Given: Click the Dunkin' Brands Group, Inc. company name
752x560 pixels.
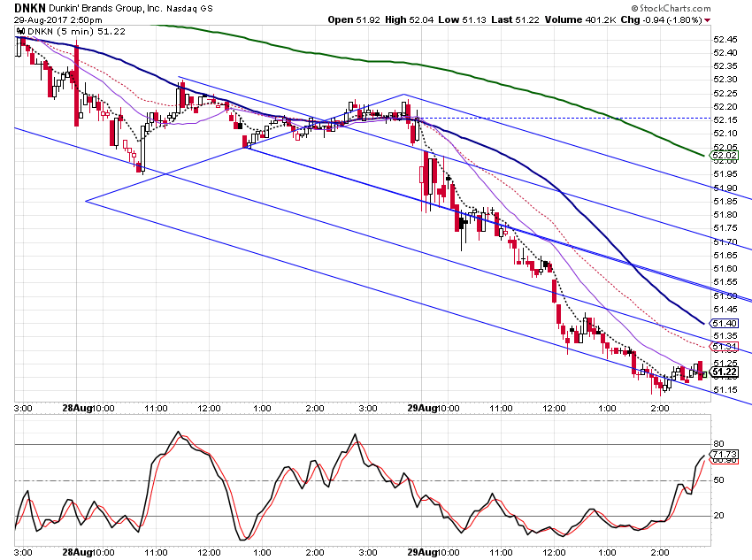Looking at the screenshot, I should (105, 8).
